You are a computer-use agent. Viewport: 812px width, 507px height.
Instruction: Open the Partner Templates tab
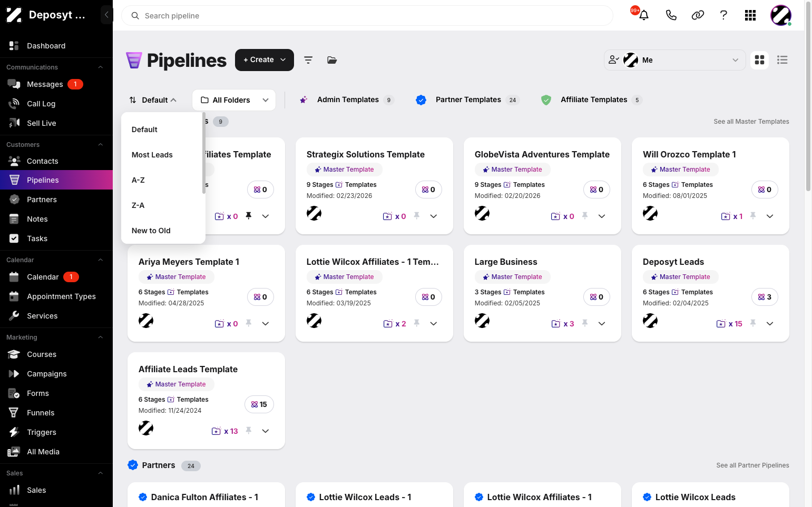point(468,100)
